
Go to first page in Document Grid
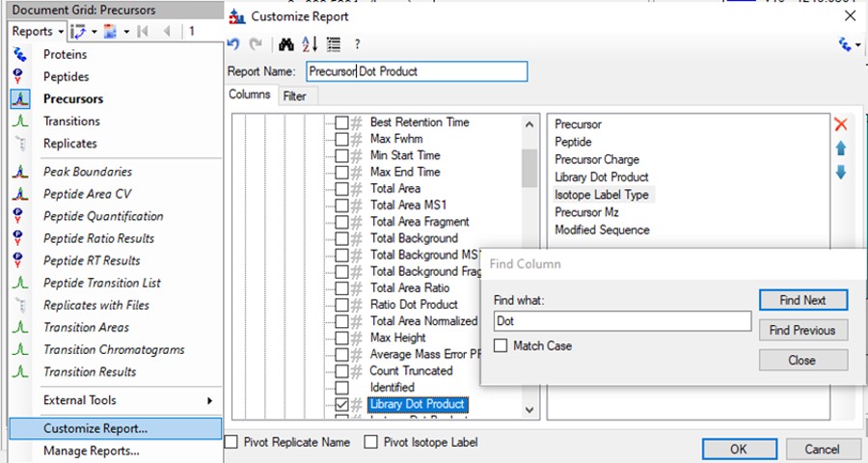143,31
